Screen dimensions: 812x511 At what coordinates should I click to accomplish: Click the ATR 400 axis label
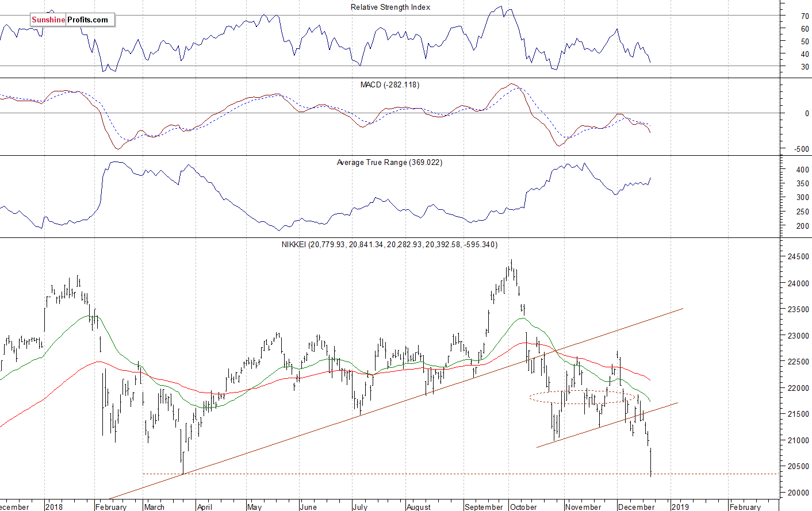(x=803, y=170)
